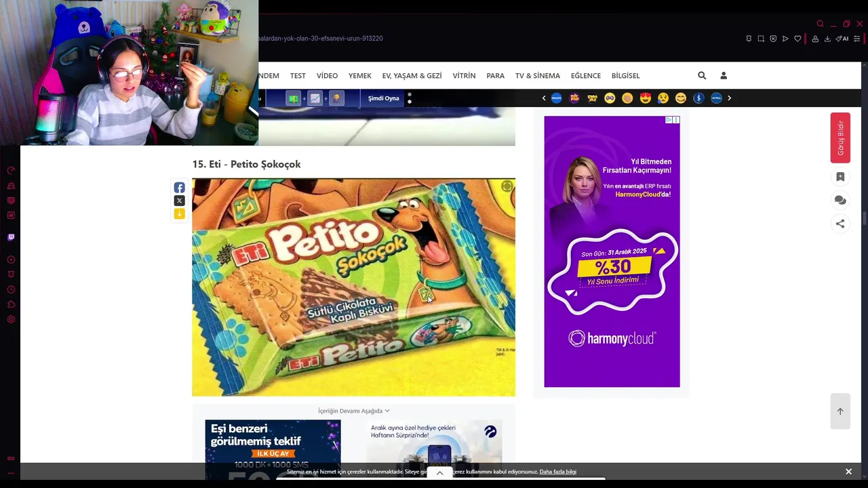The image size is (868, 488).
Task: Click the back-to-top arrow button
Action: (840, 411)
